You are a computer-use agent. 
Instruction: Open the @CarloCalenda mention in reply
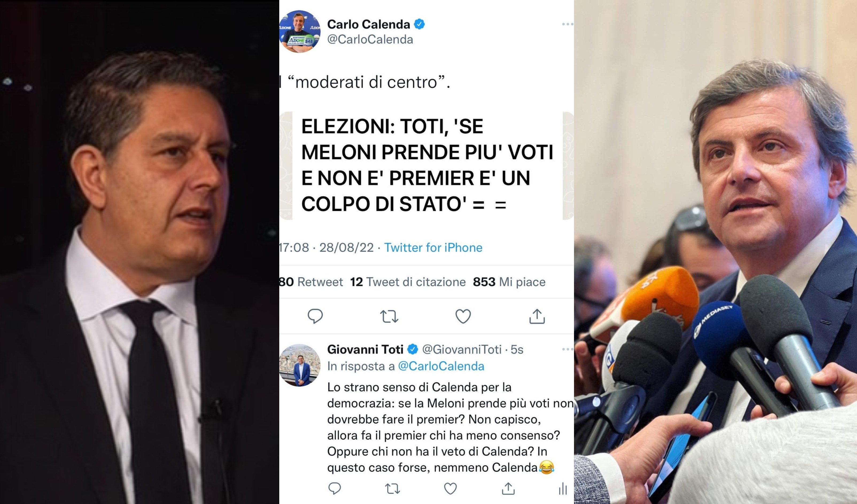441,366
